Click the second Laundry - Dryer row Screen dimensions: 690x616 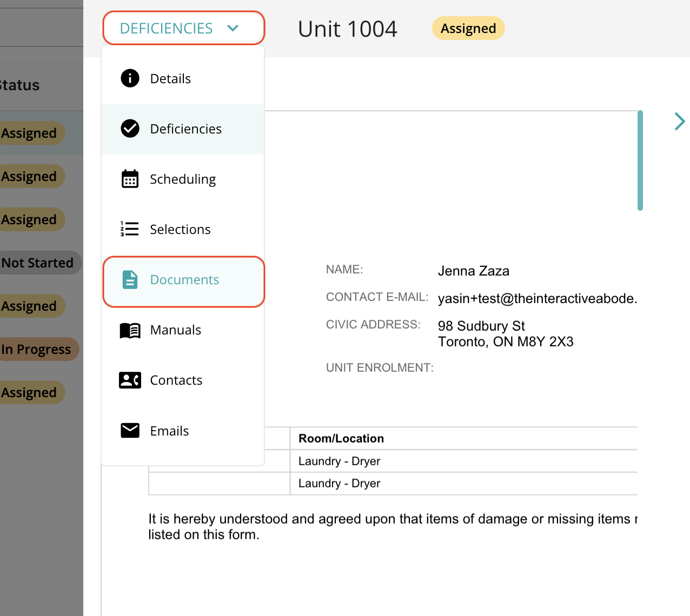tap(339, 483)
